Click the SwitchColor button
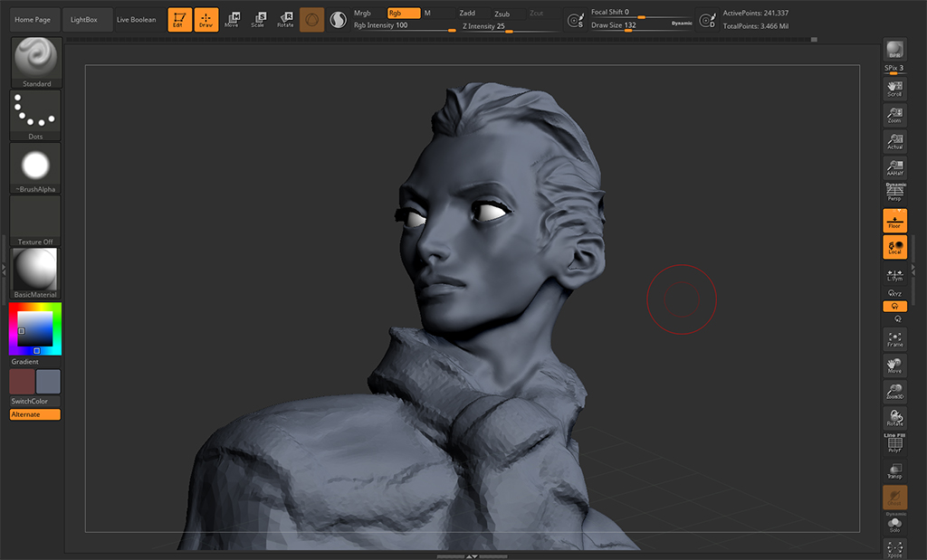 click(x=35, y=401)
